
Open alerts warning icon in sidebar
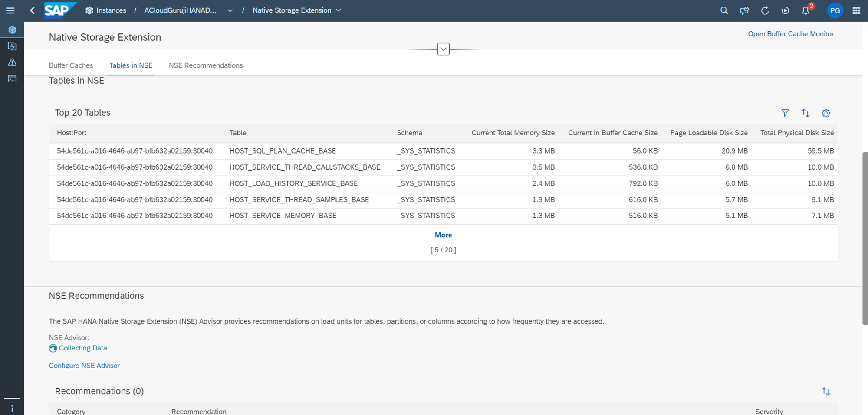pos(12,62)
